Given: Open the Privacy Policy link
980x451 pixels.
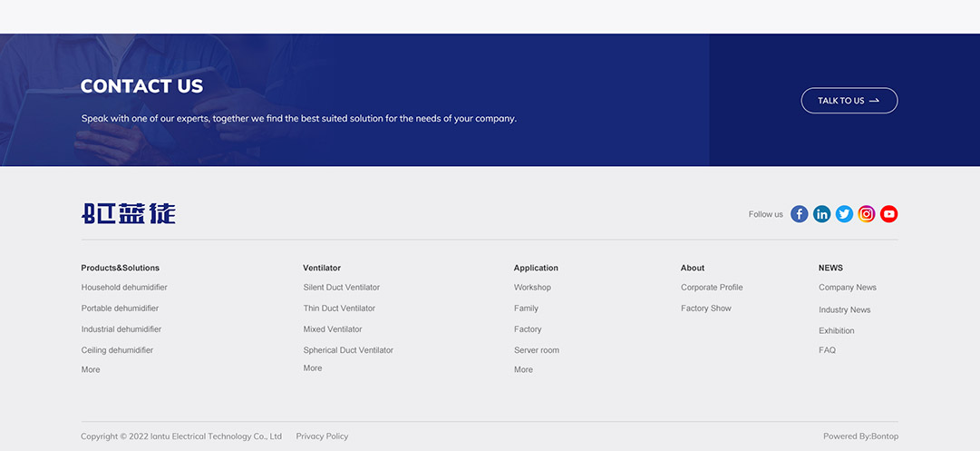Looking at the screenshot, I should pyautogui.click(x=322, y=436).
